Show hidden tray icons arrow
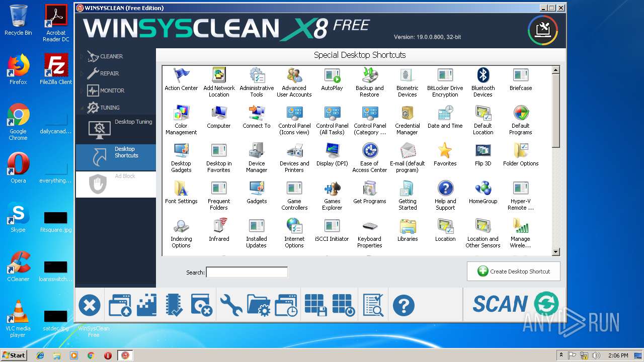Viewport: 644px width, 362px height. (561, 355)
